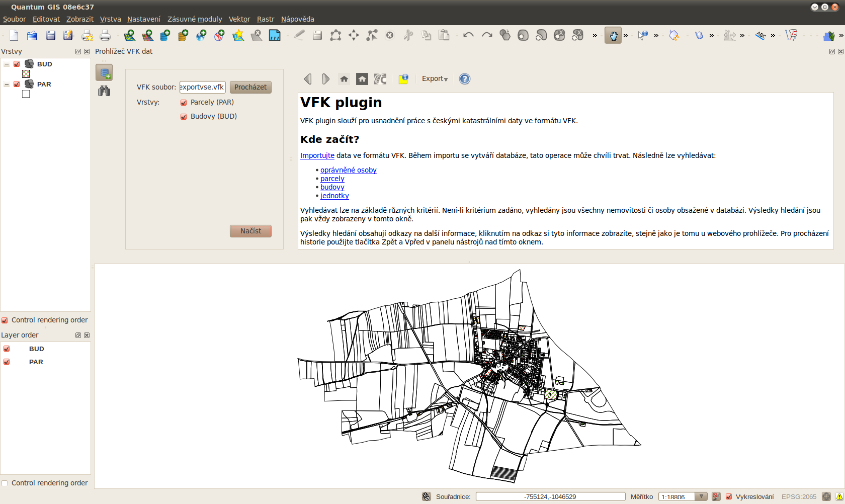Open new print composer icon

click(x=87, y=35)
